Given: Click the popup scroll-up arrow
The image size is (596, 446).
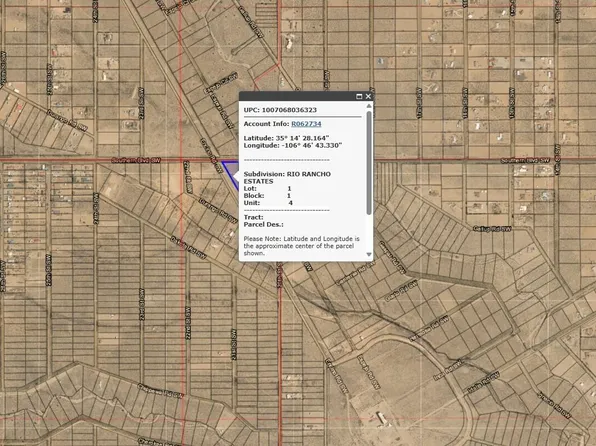Looking at the screenshot, I should pyautogui.click(x=369, y=106).
